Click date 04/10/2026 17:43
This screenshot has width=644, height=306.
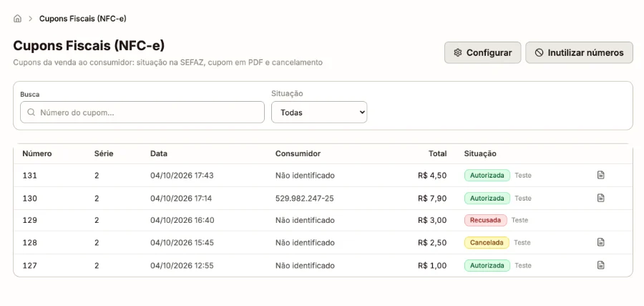[182, 176]
